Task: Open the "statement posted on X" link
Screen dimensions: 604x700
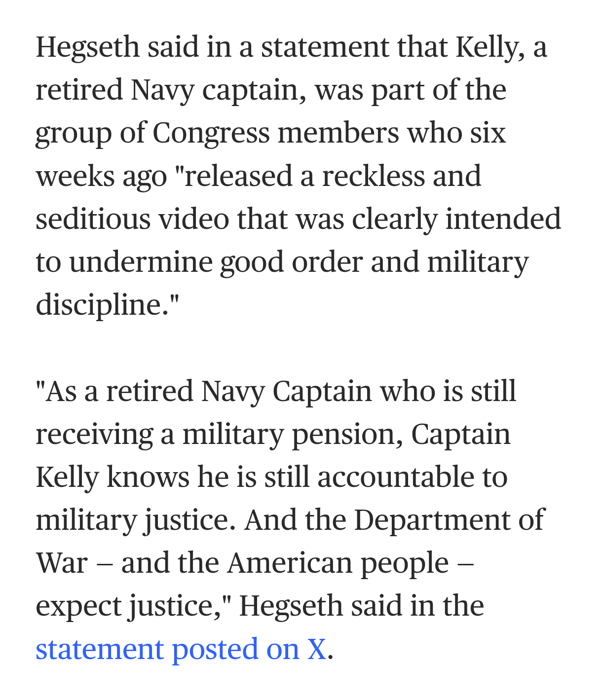Action: click(180, 649)
